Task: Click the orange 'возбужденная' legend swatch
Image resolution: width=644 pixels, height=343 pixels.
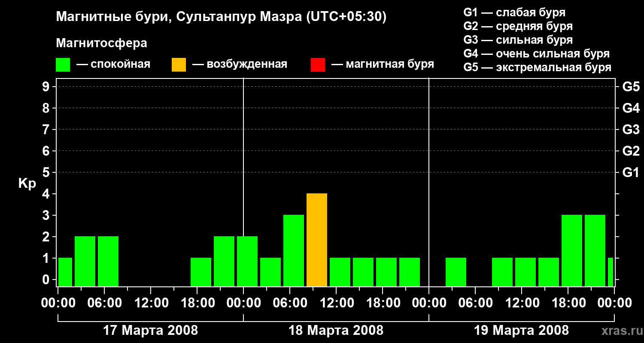Action: [179, 65]
